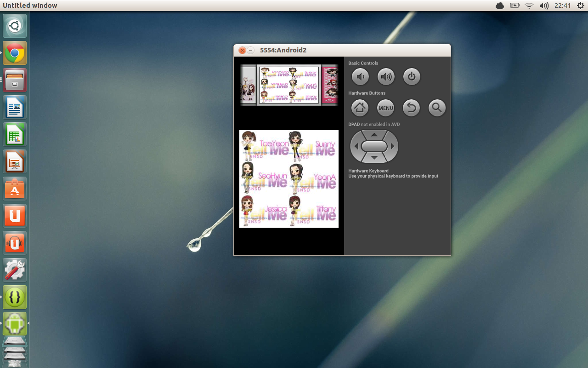The width and height of the screenshot is (588, 368).
Task: Click the 22:41 clock in top panel
Action: [562, 6]
